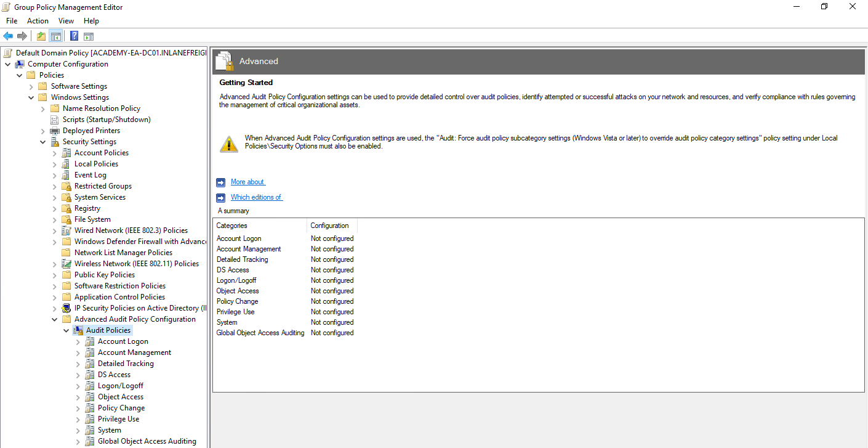Open the 'More about' link

(x=247, y=182)
